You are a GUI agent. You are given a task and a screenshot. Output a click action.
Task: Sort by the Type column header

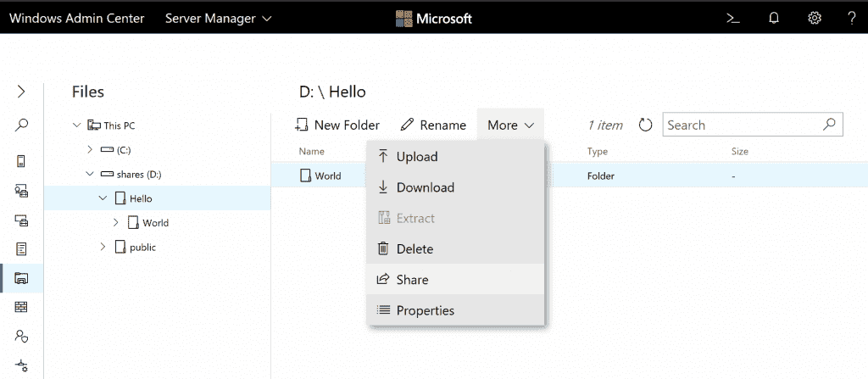pyautogui.click(x=598, y=151)
